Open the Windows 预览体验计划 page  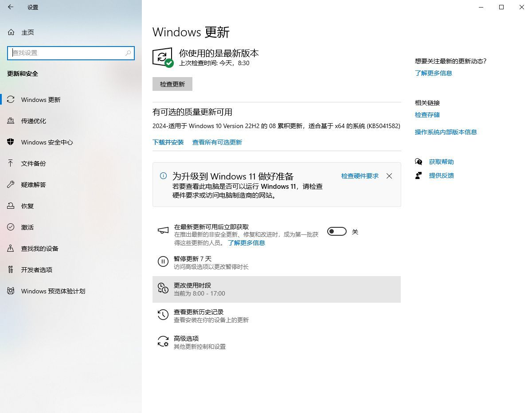coord(71,291)
